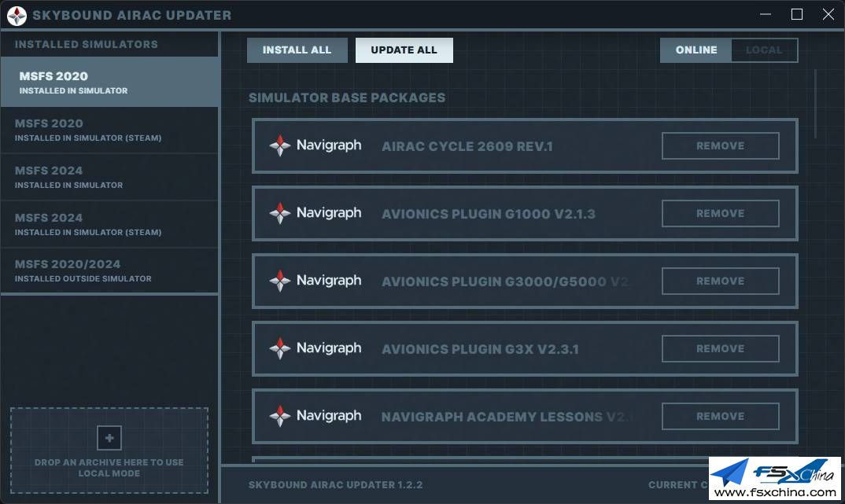Select MSFS 2024 Installed in Simulator (Steam)
845x504 pixels.
pyautogui.click(x=109, y=225)
